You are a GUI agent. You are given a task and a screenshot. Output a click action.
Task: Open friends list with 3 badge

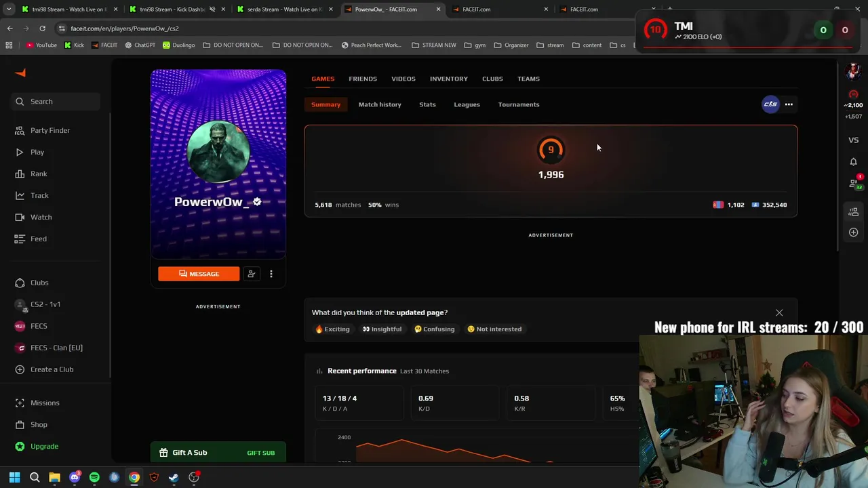(854, 183)
